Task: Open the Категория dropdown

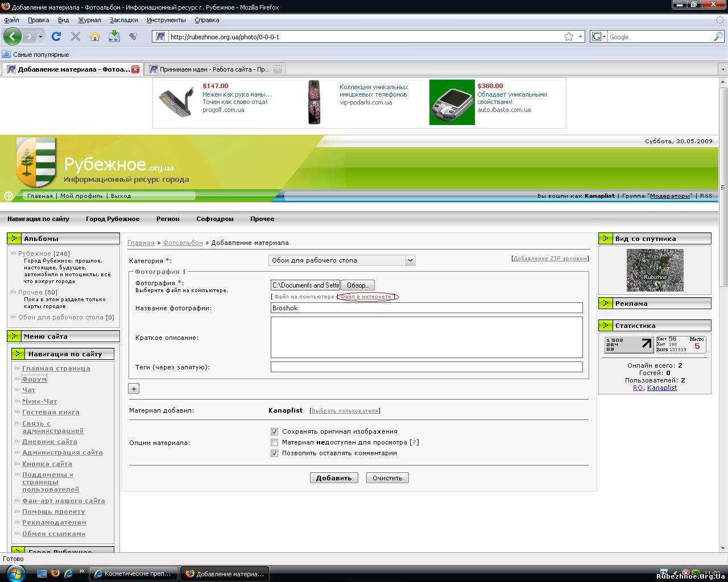Action: 342,260
